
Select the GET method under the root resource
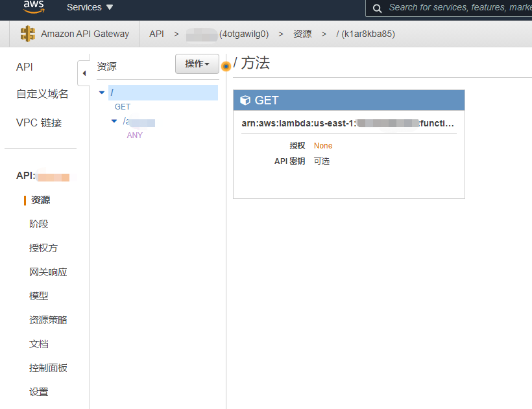[x=122, y=106]
